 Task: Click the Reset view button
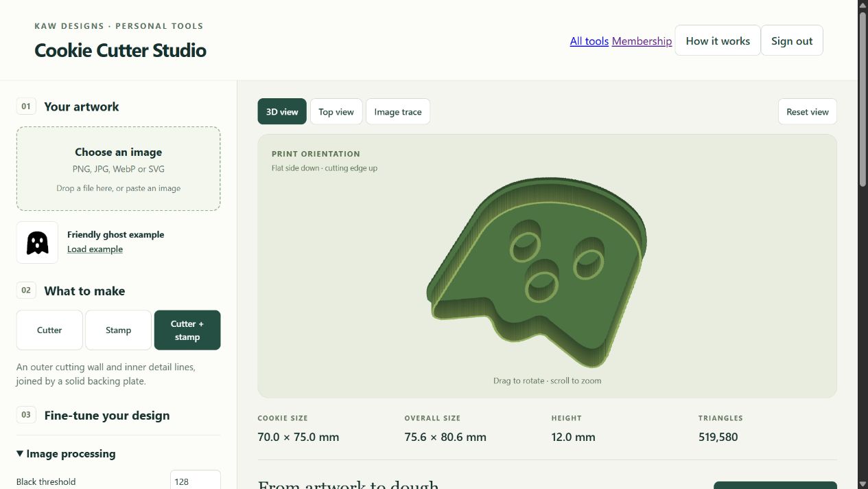point(808,112)
